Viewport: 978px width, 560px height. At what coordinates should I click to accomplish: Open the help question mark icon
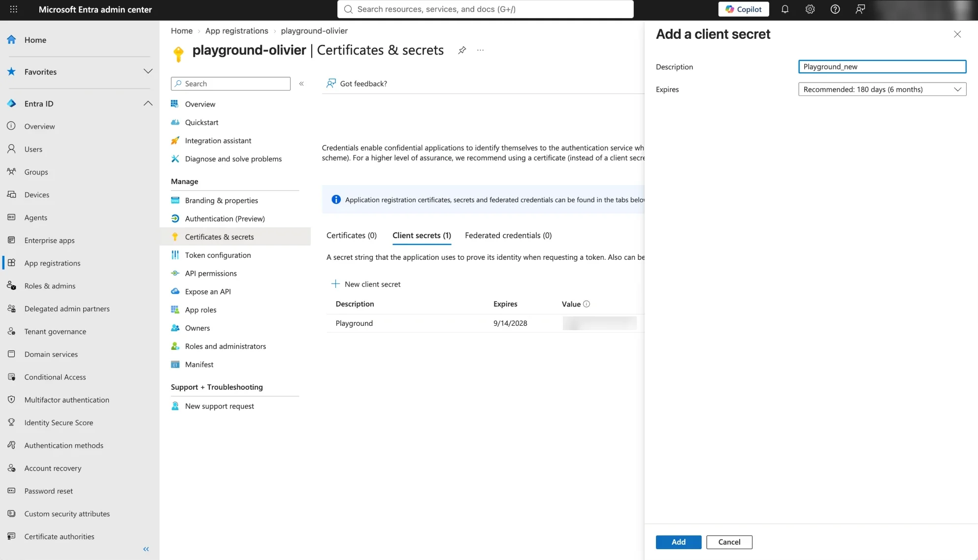tap(835, 9)
